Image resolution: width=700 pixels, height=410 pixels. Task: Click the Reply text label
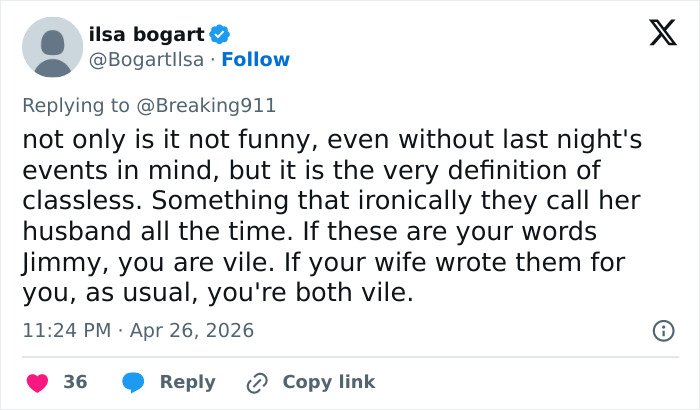[187, 382]
